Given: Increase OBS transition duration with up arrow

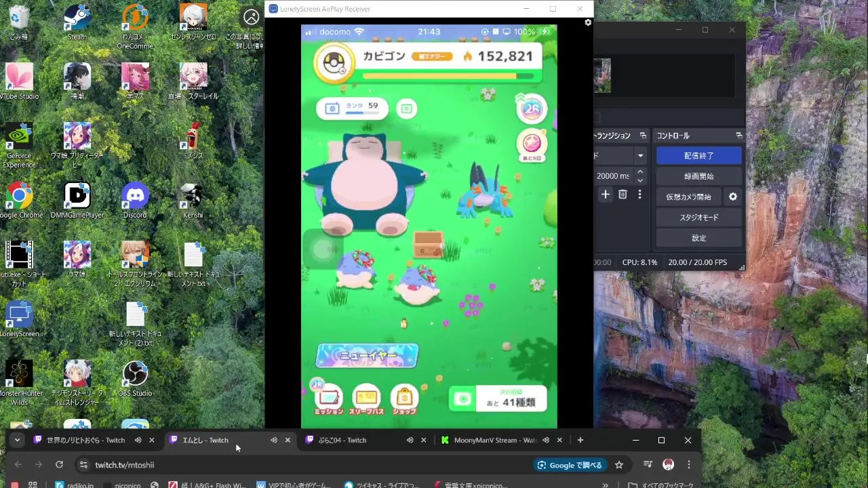Looking at the screenshot, I should tap(639, 172).
